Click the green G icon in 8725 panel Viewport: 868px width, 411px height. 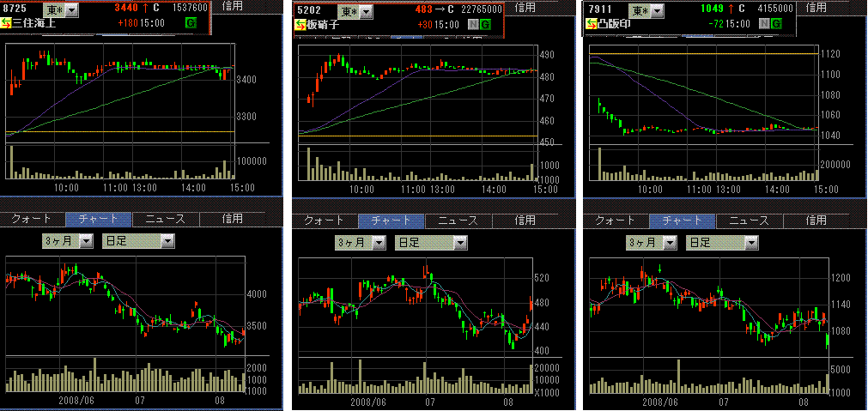point(191,23)
